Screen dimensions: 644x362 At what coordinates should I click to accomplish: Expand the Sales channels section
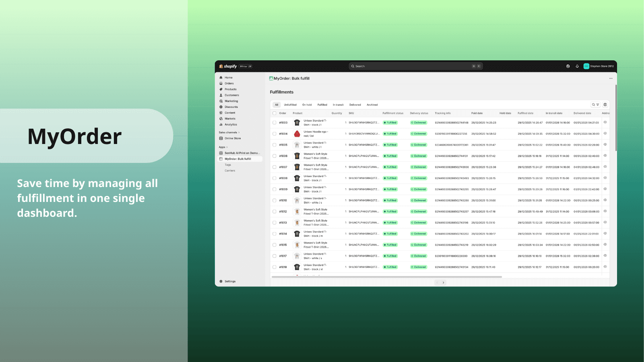[x=229, y=132]
